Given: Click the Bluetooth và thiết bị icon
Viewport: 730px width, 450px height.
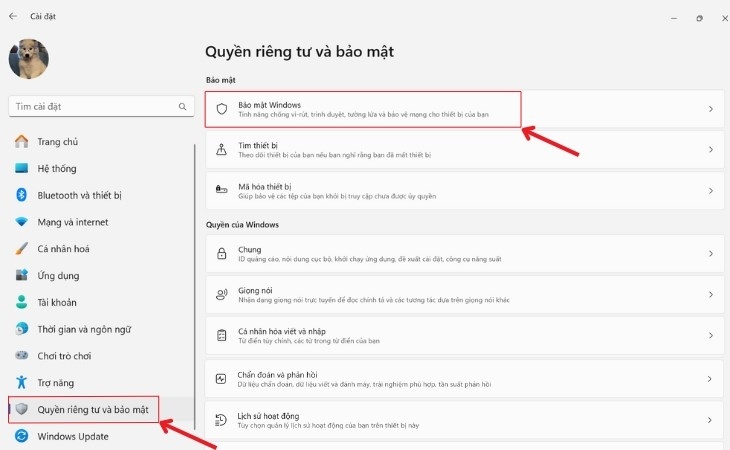Looking at the screenshot, I should (x=22, y=195).
